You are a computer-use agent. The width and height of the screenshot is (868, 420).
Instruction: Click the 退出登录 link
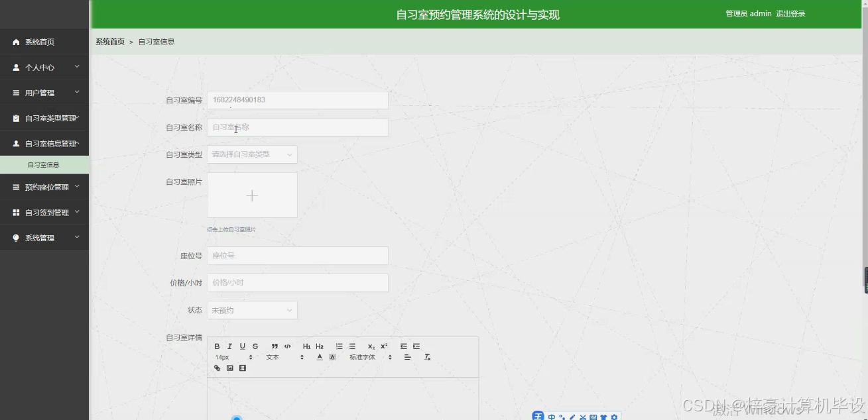790,13
